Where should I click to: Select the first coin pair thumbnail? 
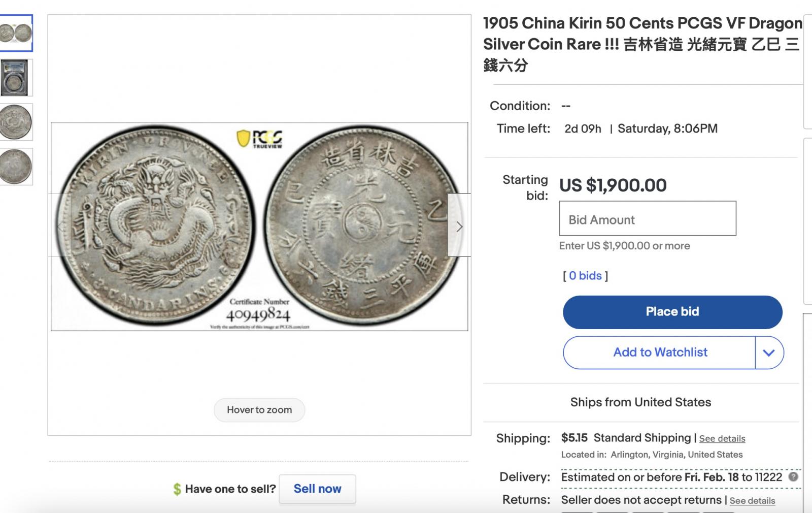(x=16, y=34)
